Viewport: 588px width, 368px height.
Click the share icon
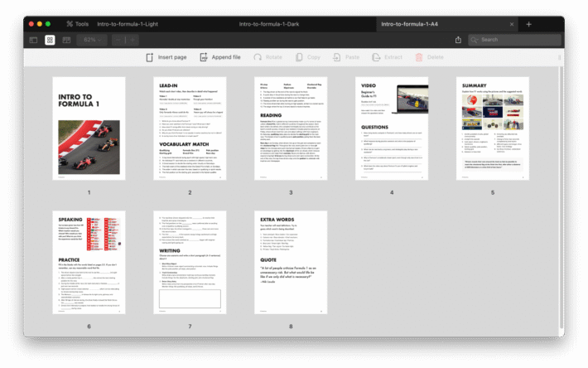(x=458, y=40)
